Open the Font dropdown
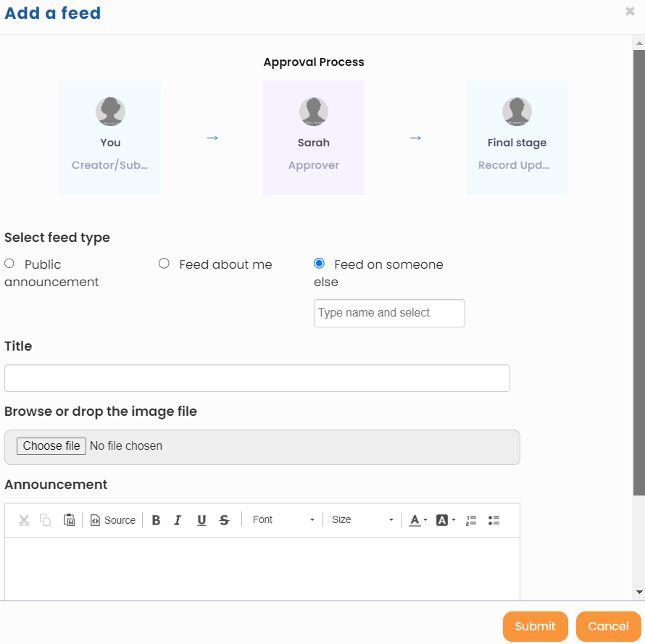 point(283,519)
